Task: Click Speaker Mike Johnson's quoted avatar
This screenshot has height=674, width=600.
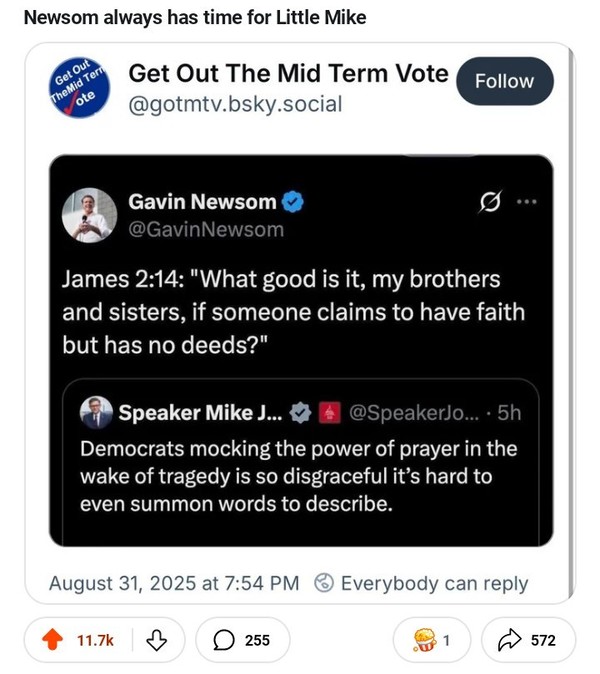Action: pos(96,411)
